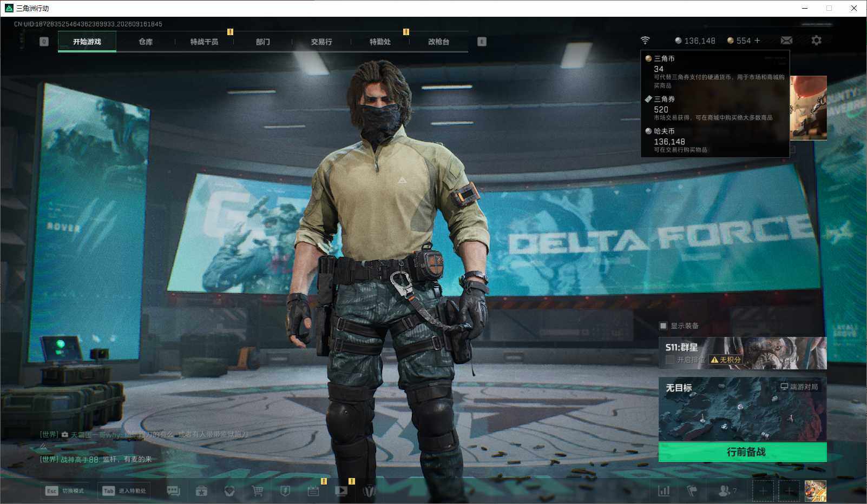Click the green 行前备战 button
This screenshot has width=867, height=504.
[x=743, y=452]
